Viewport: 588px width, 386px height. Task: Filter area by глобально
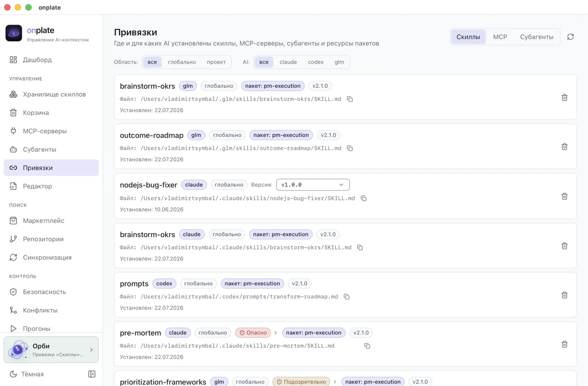click(x=182, y=62)
